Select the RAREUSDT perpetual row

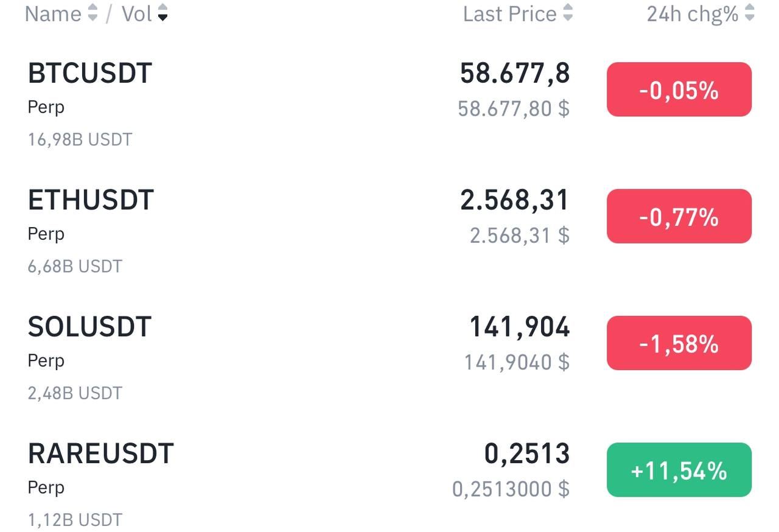[x=101, y=453]
